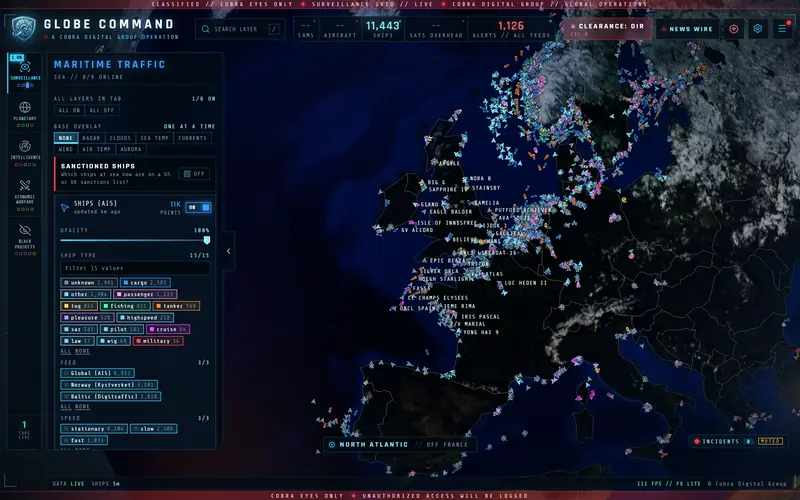The width and height of the screenshot is (800, 500).
Task: Open the Planetary globe section
Action: coord(24,113)
